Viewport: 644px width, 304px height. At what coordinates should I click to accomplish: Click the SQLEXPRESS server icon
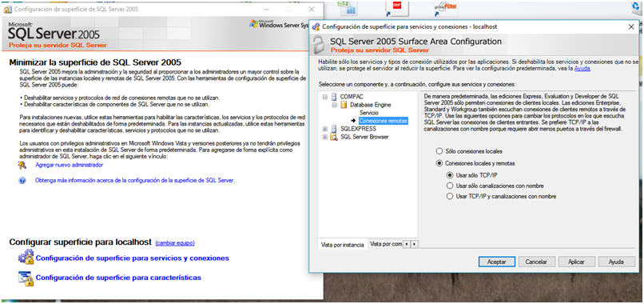pyautogui.click(x=333, y=129)
